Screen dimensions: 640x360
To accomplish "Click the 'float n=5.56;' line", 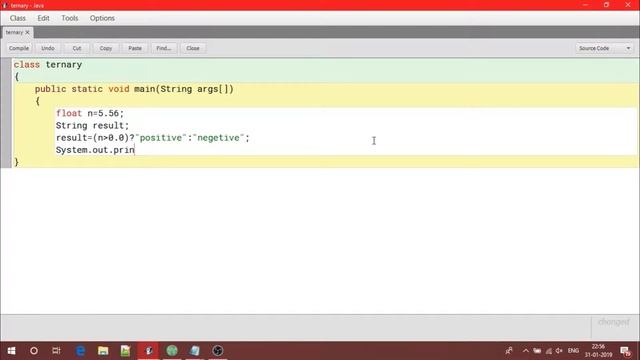I will 90,113.
